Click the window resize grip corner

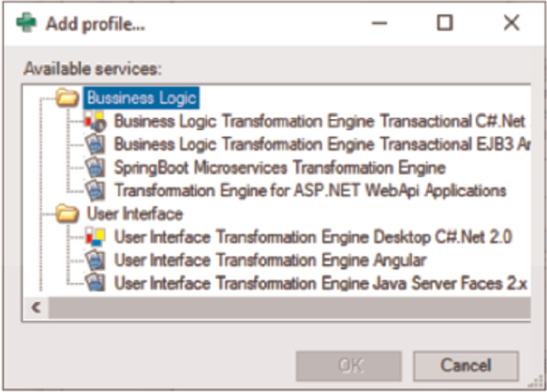click(536, 382)
